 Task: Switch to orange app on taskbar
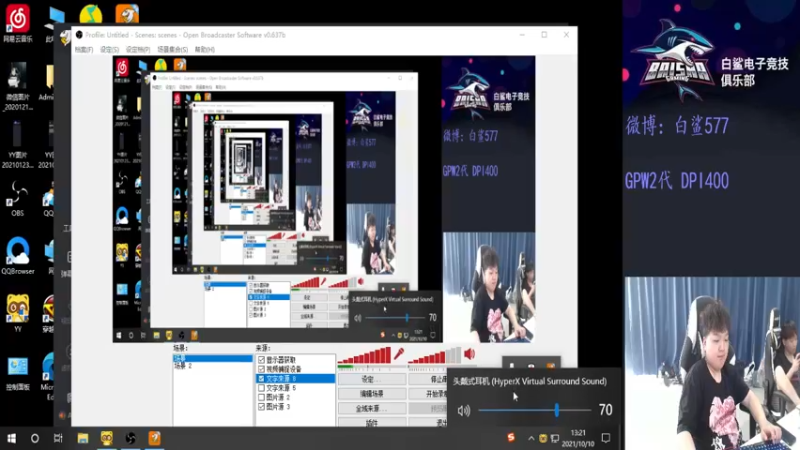pyautogui.click(x=155, y=438)
